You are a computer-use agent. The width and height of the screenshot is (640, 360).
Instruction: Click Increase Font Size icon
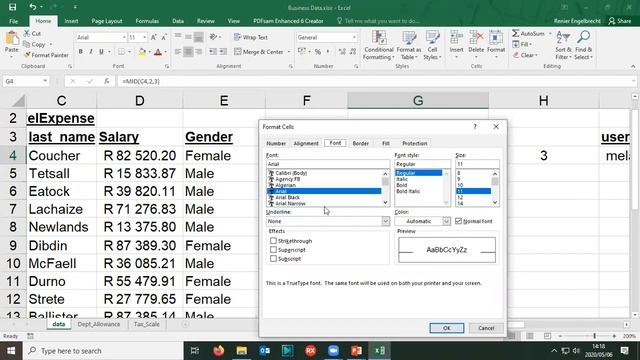point(153,37)
